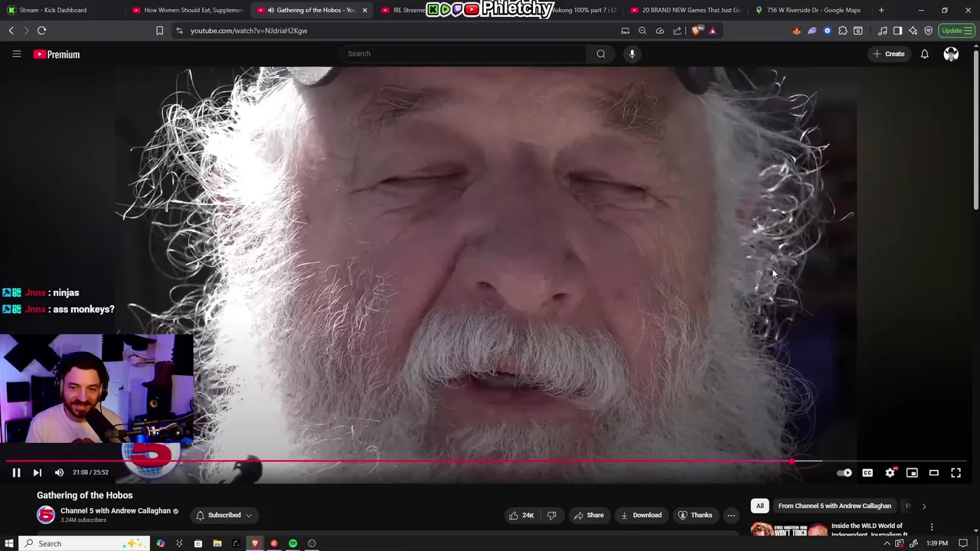Dislike the video
This screenshot has width=980, height=551.
click(551, 515)
